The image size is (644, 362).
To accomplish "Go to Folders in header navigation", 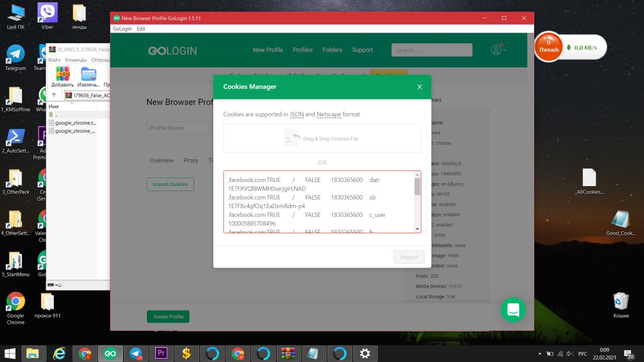I will [332, 50].
